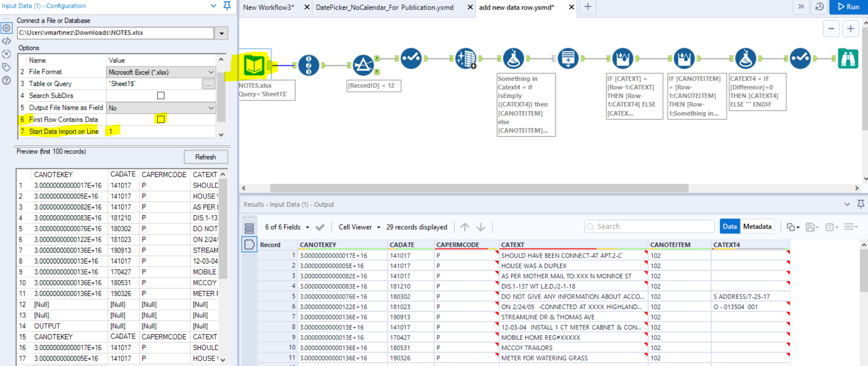Click the Results Search input field
Image resolution: width=868 pixels, height=366 pixels.
[x=649, y=226]
